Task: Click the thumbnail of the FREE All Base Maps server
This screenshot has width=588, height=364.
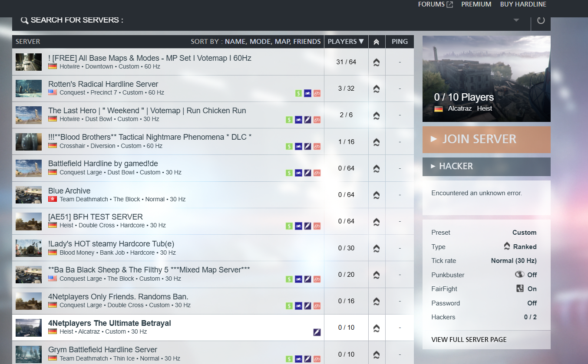Action: tap(29, 62)
